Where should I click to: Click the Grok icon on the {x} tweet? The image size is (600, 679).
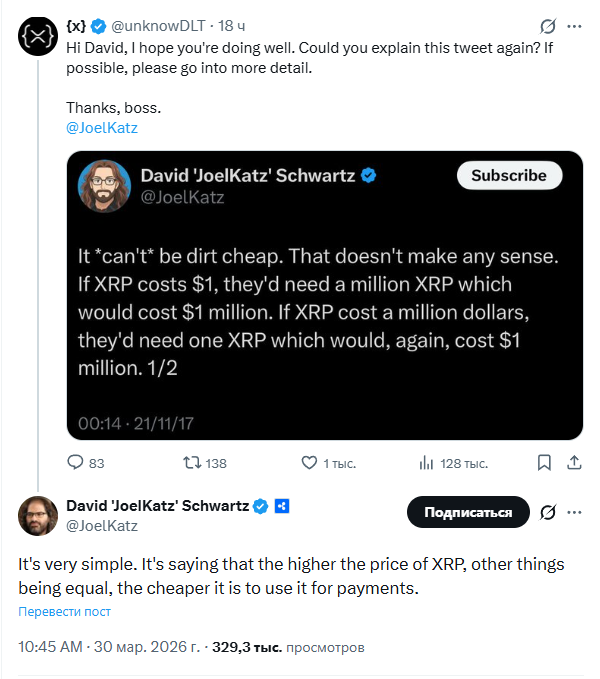[547, 27]
